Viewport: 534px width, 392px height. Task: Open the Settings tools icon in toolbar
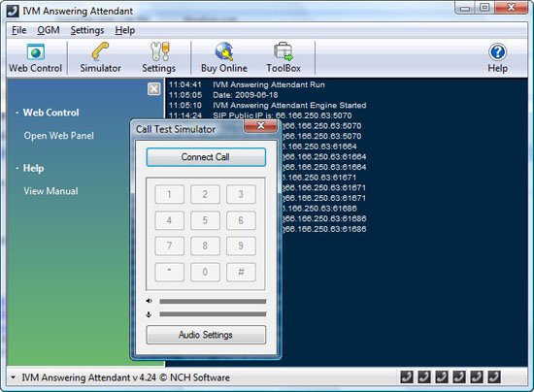pyautogui.click(x=159, y=51)
